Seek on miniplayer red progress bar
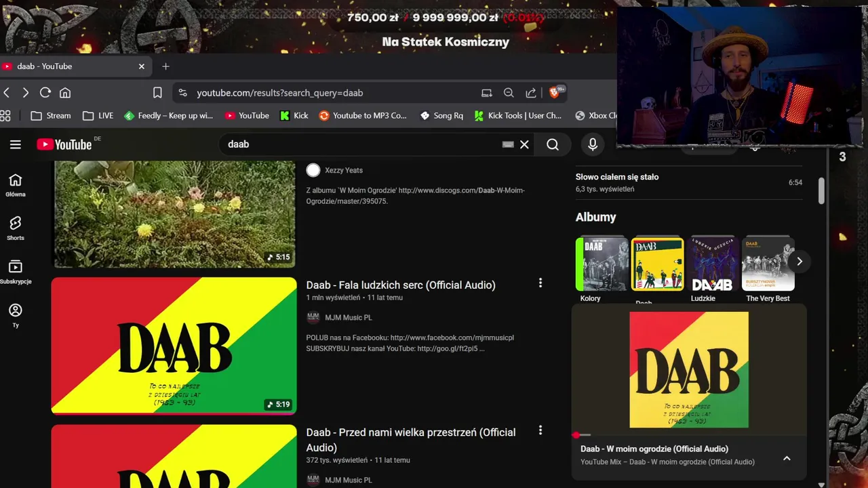Image resolution: width=868 pixels, height=488 pixels. [x=689, y=434]
